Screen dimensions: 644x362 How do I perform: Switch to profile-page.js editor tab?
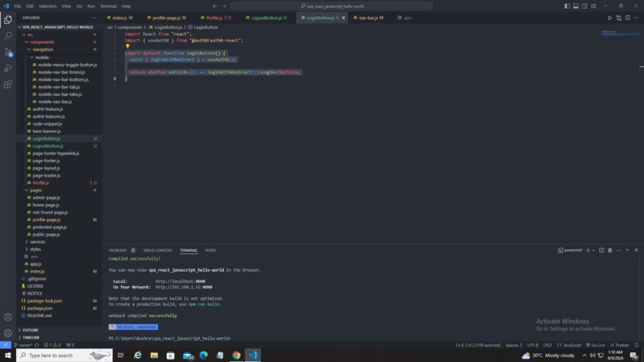click(x=167, y=18)
